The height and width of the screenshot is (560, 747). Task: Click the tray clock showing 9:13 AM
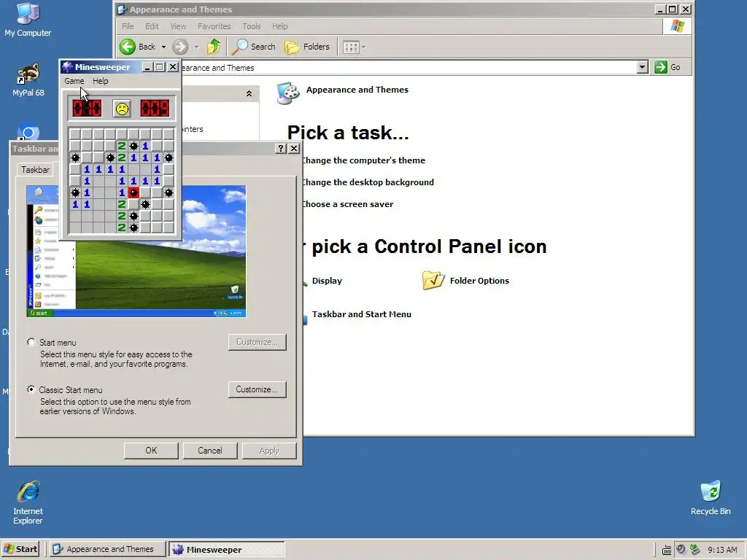tap(722, 550)
